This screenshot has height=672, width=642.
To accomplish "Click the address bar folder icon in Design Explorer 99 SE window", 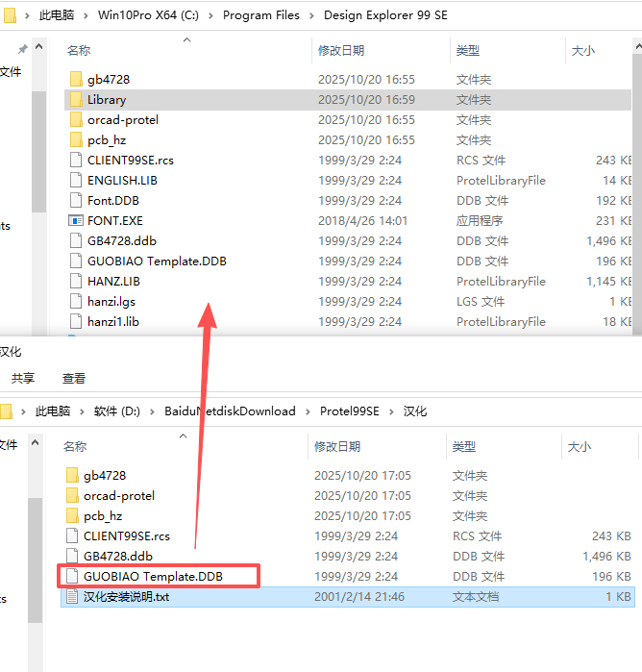I will (10, 15).
